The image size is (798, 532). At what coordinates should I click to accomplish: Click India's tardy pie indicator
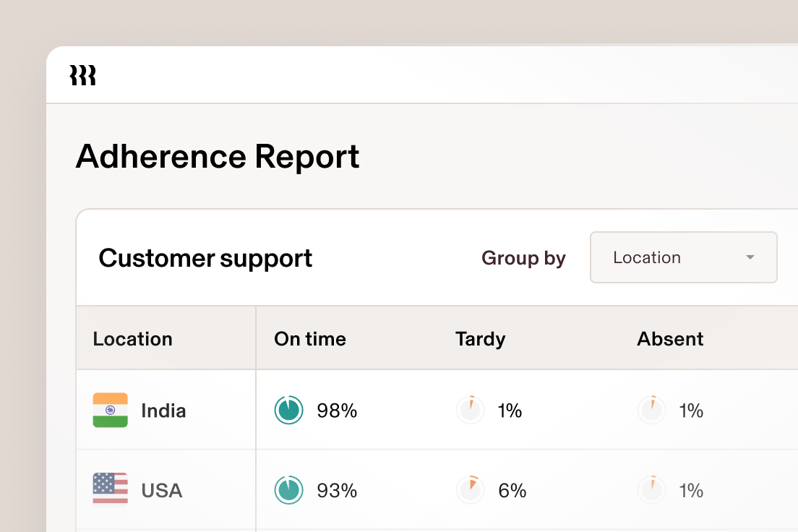[x=470, y=411]
